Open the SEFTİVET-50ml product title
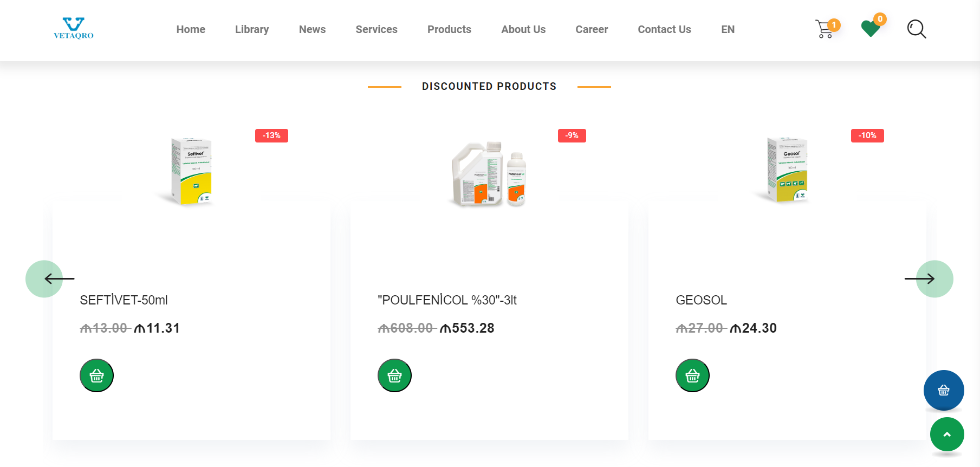The image size is (980, 467). pos(124,300)
